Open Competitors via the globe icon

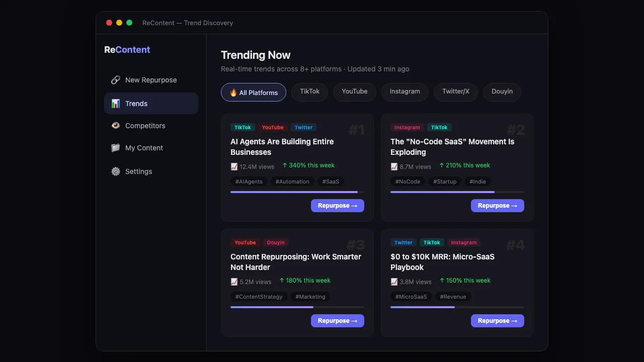[115, 126]
